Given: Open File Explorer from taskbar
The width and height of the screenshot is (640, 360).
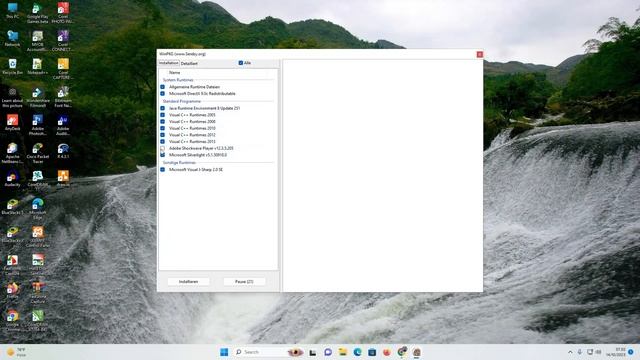Looking at the screenshot, I should tap(342, 352).
